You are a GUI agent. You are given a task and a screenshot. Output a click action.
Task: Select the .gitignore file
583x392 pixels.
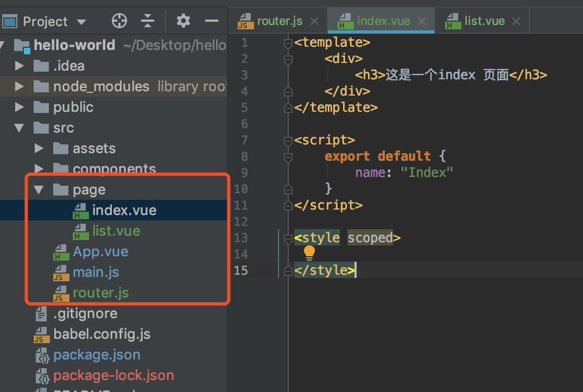point(86,313)
